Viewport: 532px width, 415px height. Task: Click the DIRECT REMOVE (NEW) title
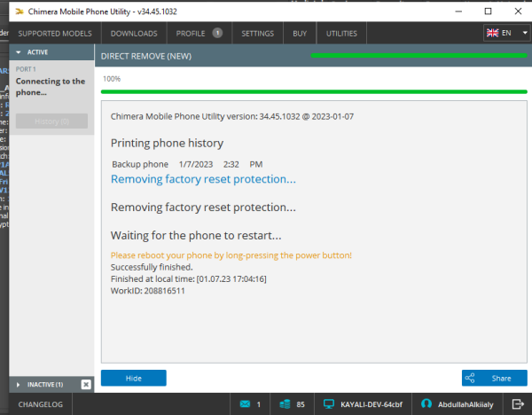(x=146, y=56)
